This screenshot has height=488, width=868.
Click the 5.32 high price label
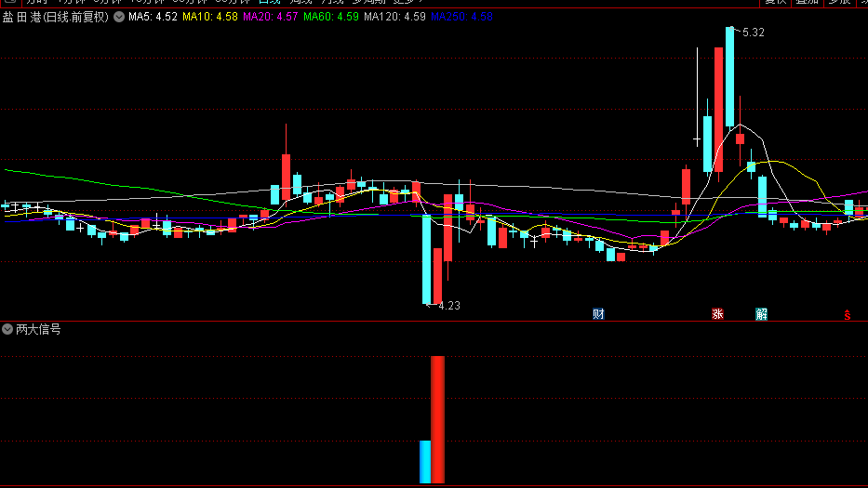(x=753, y=33)
